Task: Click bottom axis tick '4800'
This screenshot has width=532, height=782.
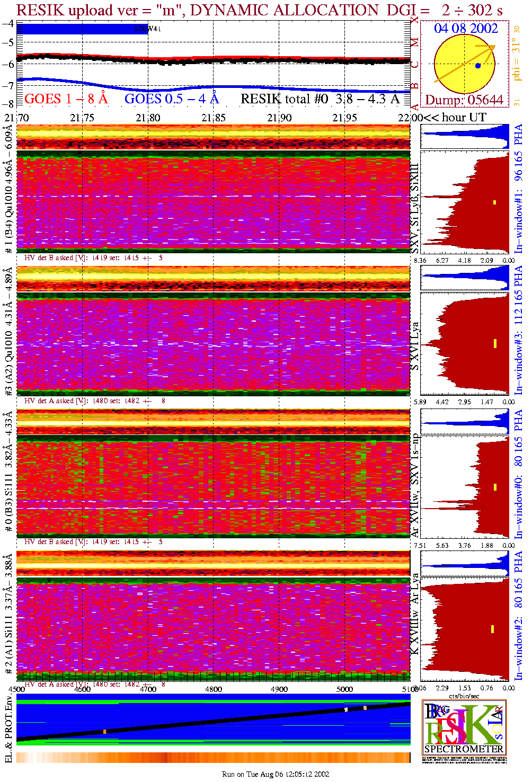Action: [x=214, y=689]
